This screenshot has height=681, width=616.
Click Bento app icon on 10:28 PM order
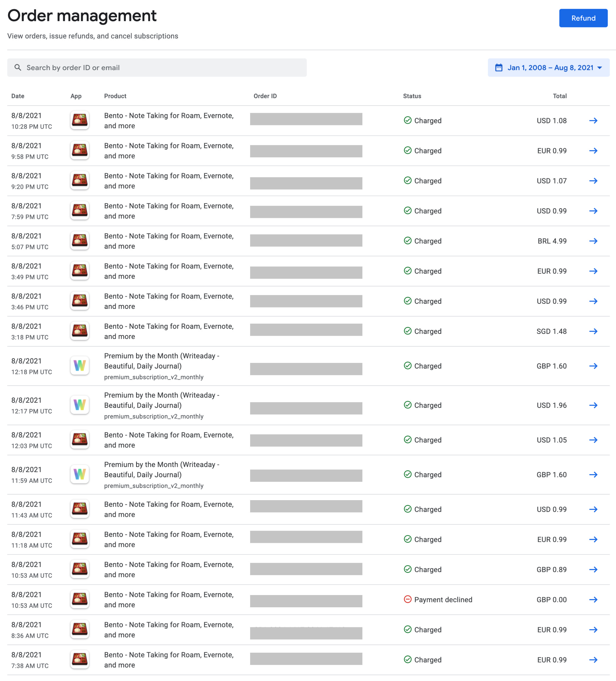point(79,120)
